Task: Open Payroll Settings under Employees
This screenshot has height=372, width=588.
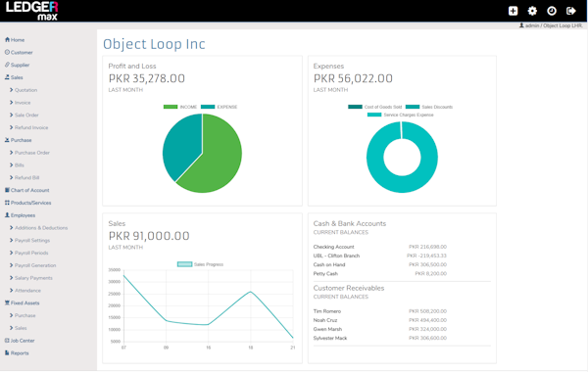Action: 32,240
